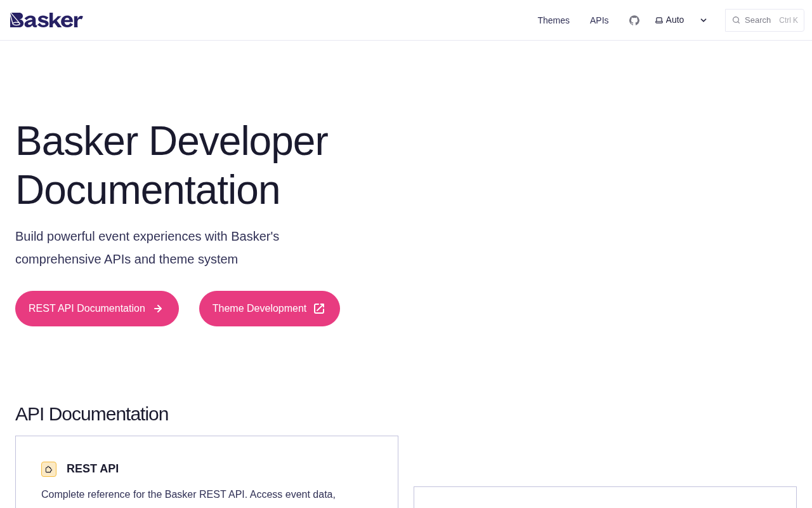Select the card right of REST API
The width and height of the screenshot is (812, 508).
pos(605,497)
